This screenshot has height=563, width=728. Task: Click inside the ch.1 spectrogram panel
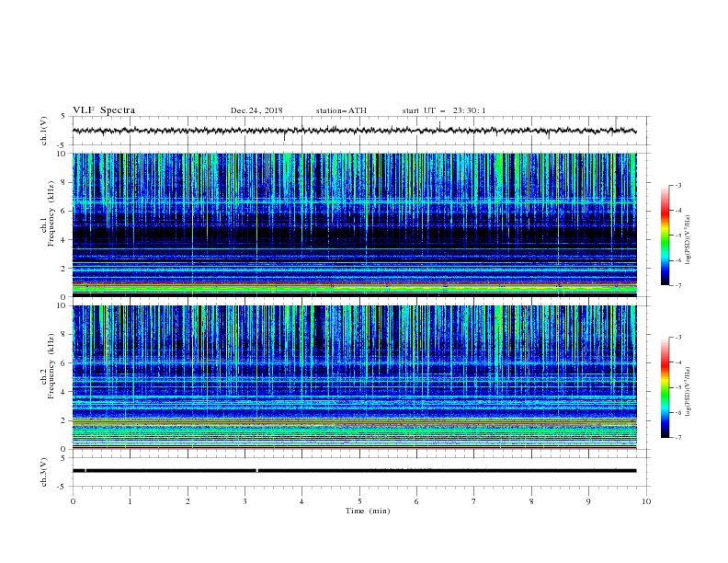coord(354,224)
